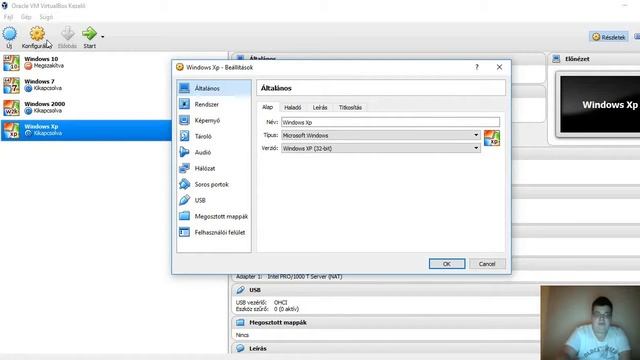Select the Windows Xp virtual machine entry
Viewport: 640px width, 360px height.
[86, 130]
